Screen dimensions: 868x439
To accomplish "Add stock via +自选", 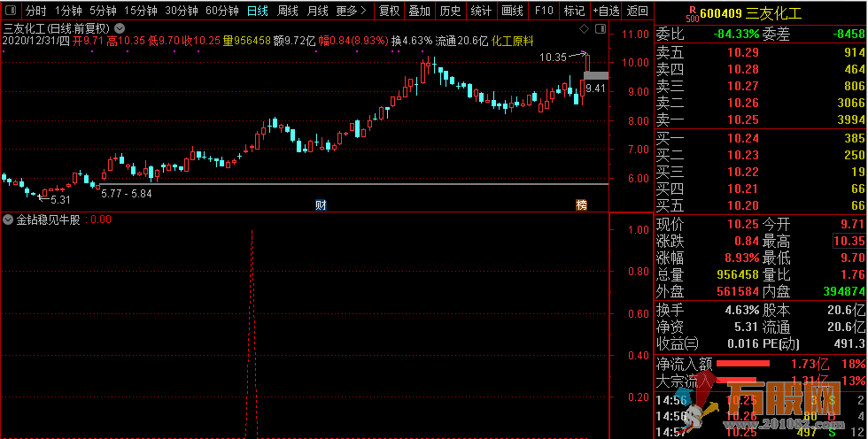I will pos(606,11).
